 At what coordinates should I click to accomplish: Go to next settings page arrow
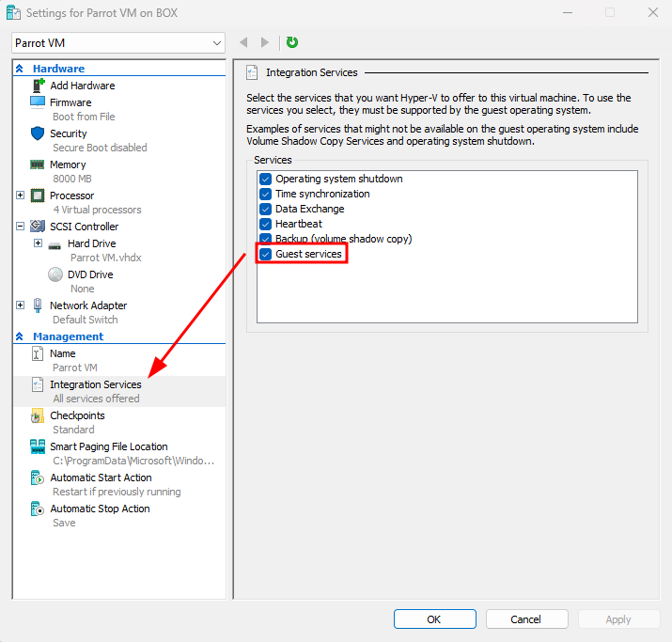265,42
